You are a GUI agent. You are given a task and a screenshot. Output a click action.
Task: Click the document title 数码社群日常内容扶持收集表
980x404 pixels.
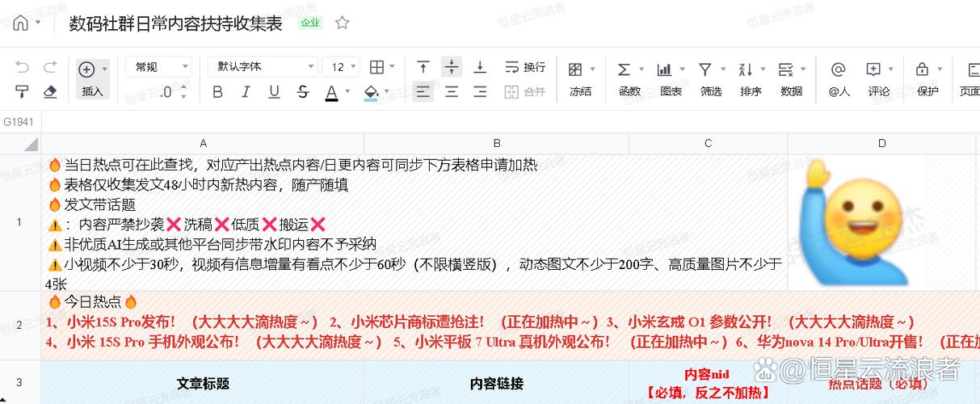[175, 23]
